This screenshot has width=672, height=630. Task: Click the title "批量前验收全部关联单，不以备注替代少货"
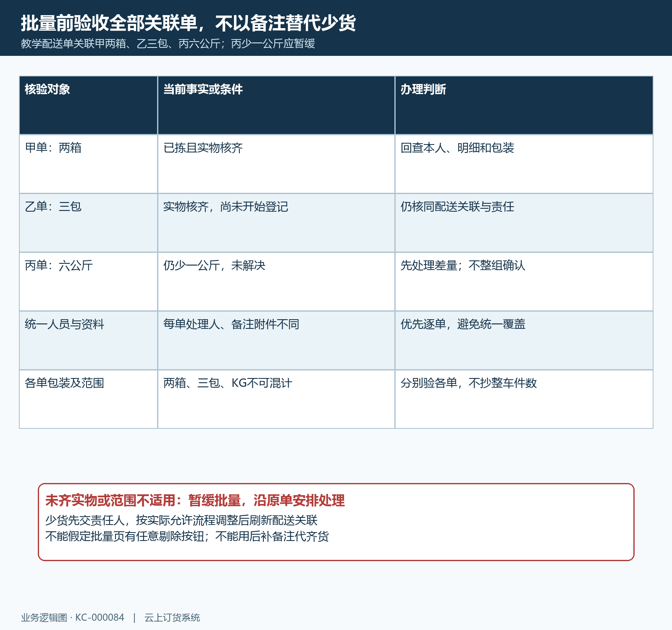click(189, 23)
